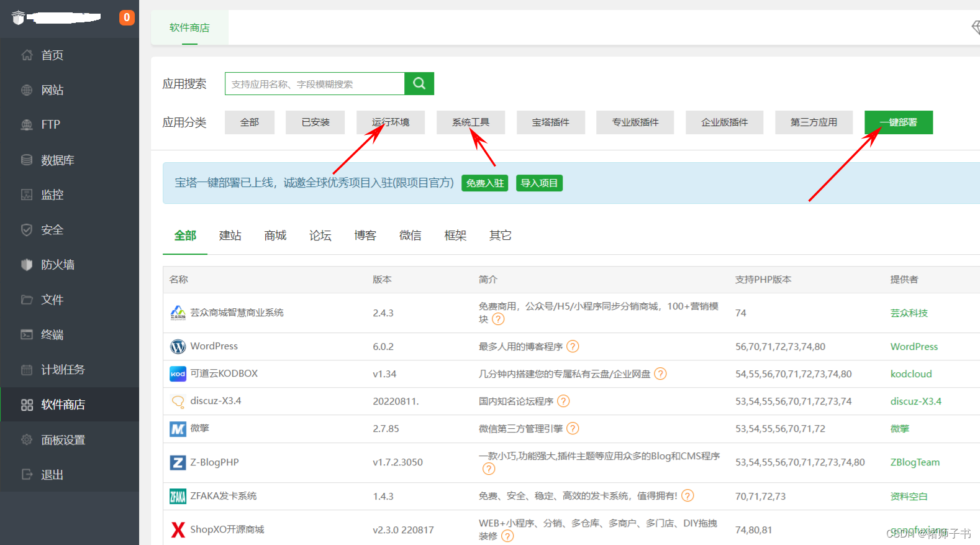This screenshot has width=980, height=545.
Task: Open provider link 芸众科技
Action: (x=909, y=313)
